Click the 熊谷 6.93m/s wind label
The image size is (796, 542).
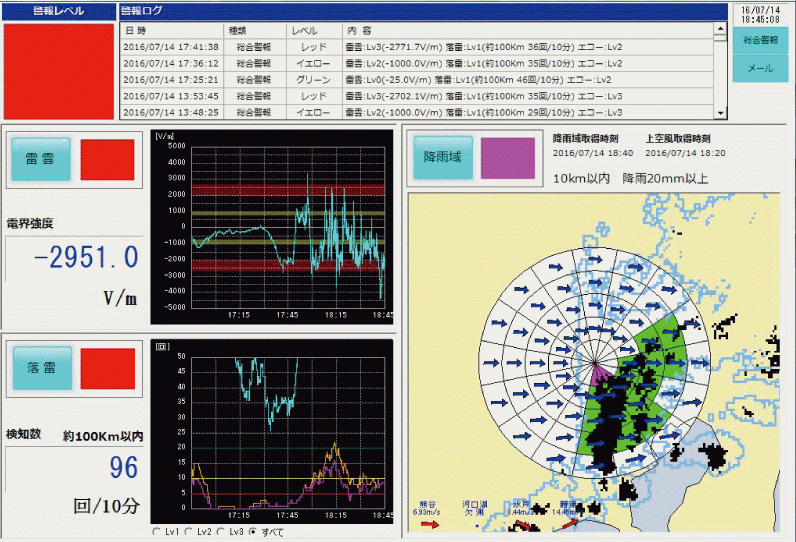[427, 509]
